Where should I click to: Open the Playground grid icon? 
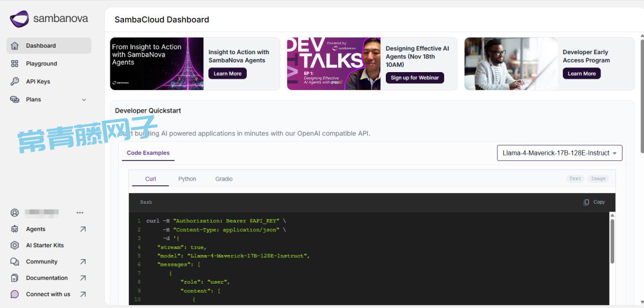point(15,64)
